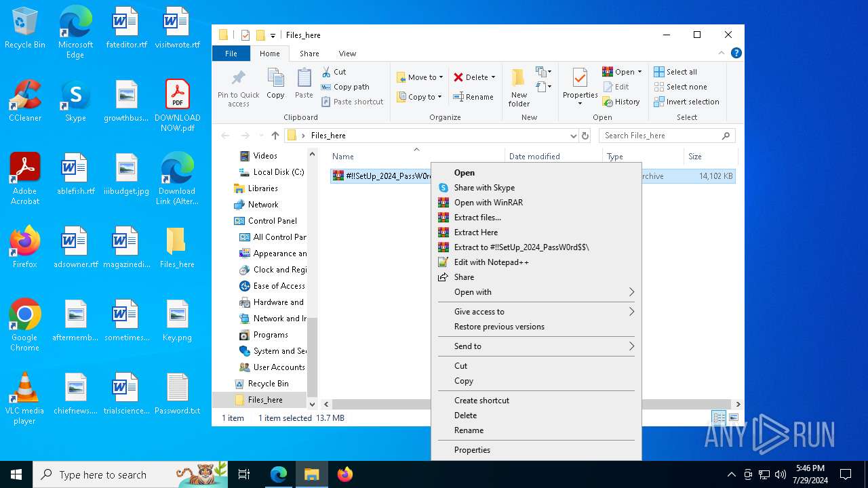Viewport: 868px width, 488px height.
Task: Click Copy path in ribbon
Action: 344,87
